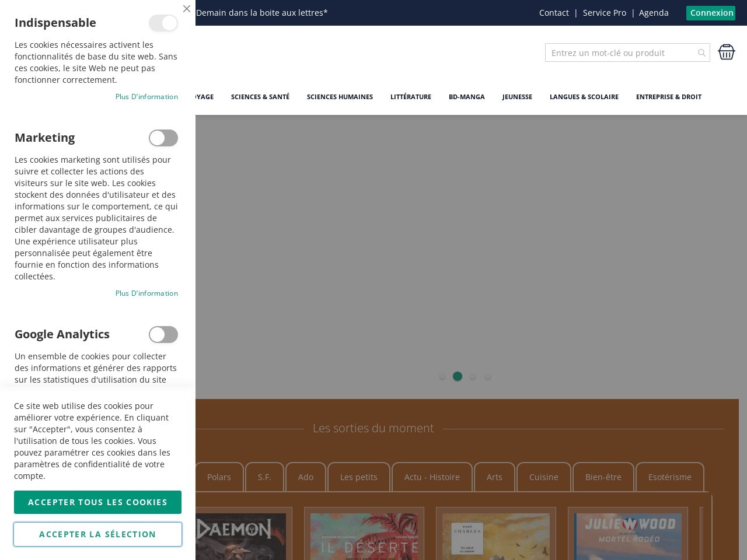Enable the Google Analytics cookies switch
This screenshot has height=560, width=747.
(x=163, y=335)
